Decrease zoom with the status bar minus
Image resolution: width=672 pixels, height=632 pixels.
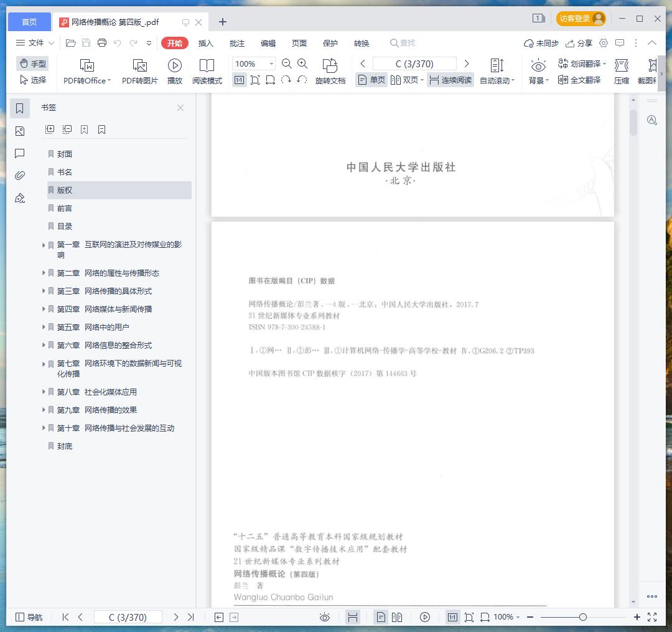point(530,617)
